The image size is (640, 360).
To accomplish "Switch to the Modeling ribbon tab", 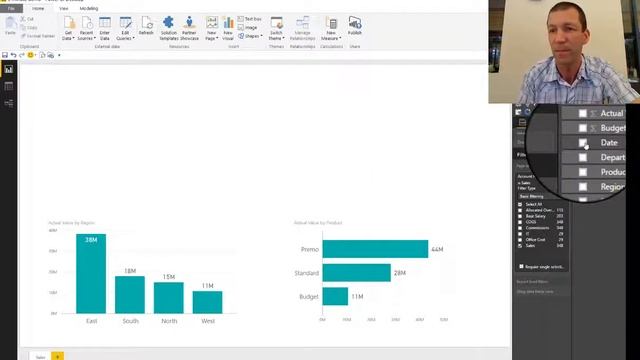I will [89, 8].
